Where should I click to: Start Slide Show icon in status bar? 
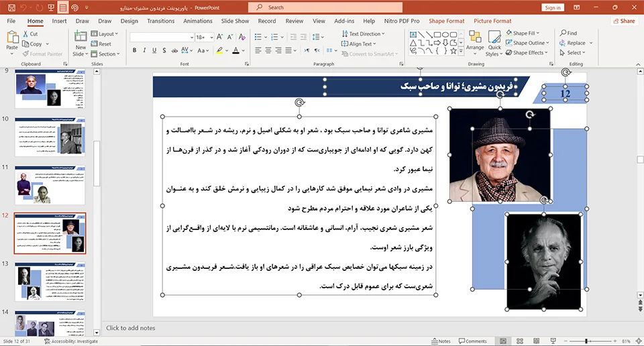coord(553,341)
